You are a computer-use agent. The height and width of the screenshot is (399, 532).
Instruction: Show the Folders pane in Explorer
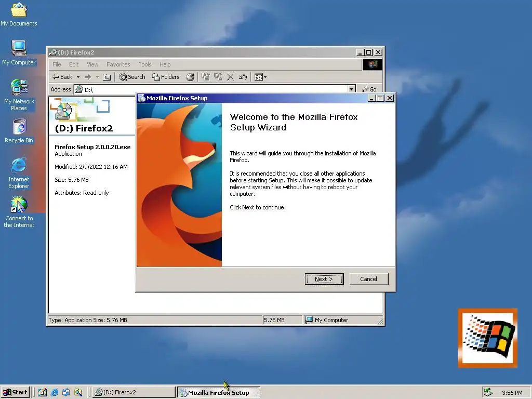point(166,77)
